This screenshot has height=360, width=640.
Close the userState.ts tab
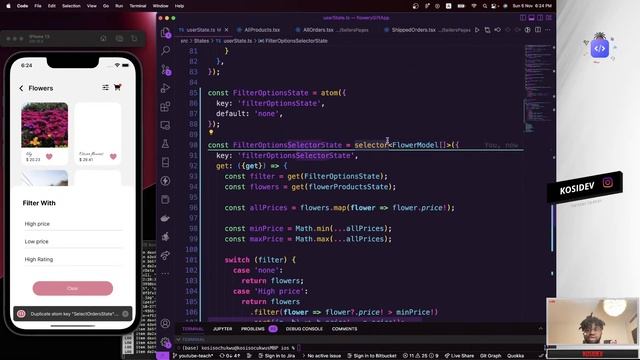click(x=227, y=30)
